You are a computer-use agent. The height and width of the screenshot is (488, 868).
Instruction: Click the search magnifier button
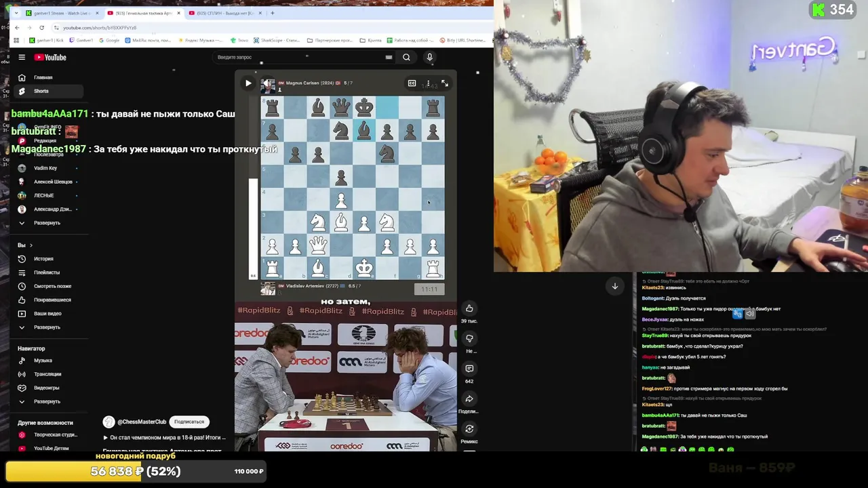(x=406, y=58)
